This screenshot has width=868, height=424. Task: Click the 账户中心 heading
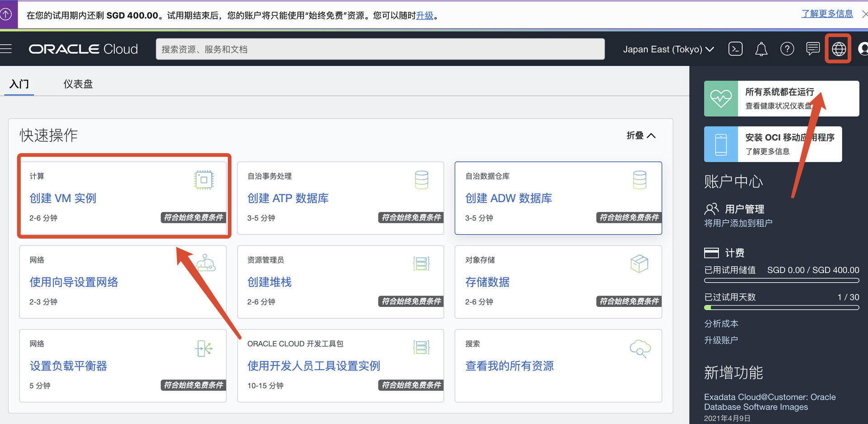click(733, 182)
